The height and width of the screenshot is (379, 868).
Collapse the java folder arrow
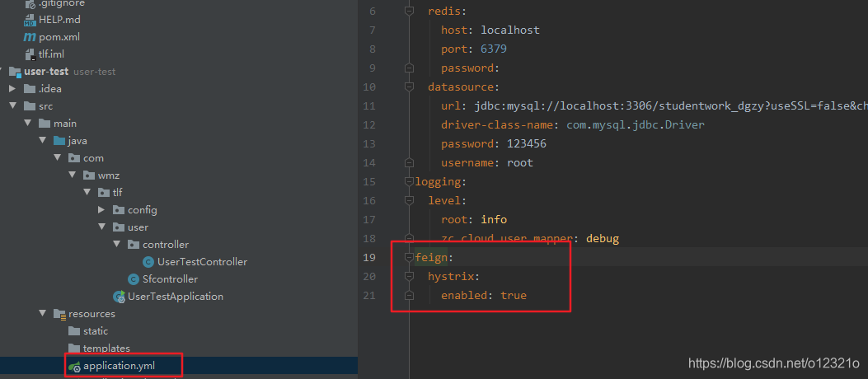tap(43, 141)
